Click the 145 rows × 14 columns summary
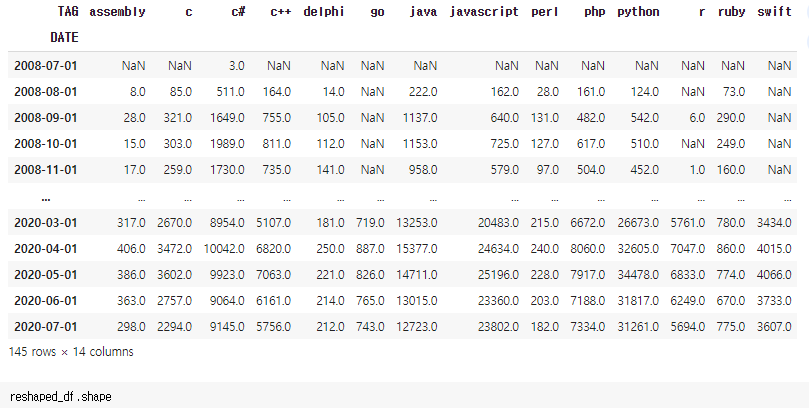 71,352
